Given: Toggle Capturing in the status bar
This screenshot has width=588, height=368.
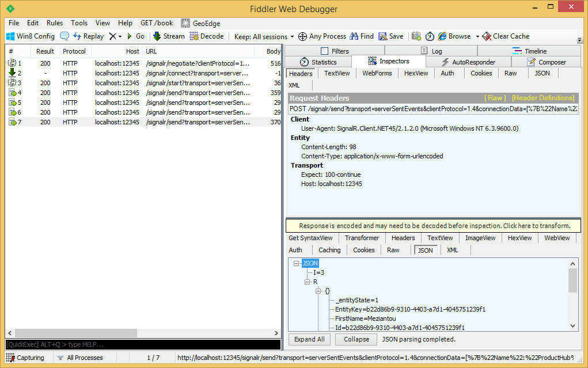Looking at the screenshot, I should (25, 358).
